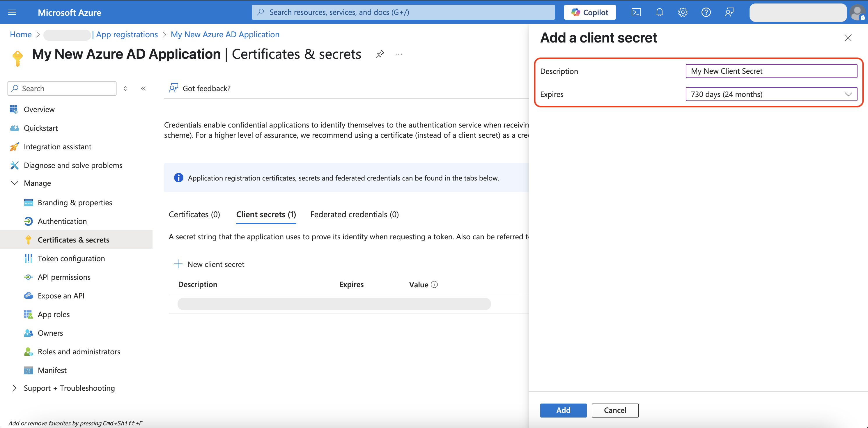The image size is (868, 428).
Task: Open the App registrations breadcrumb link
Action: (x=127, y=34)
